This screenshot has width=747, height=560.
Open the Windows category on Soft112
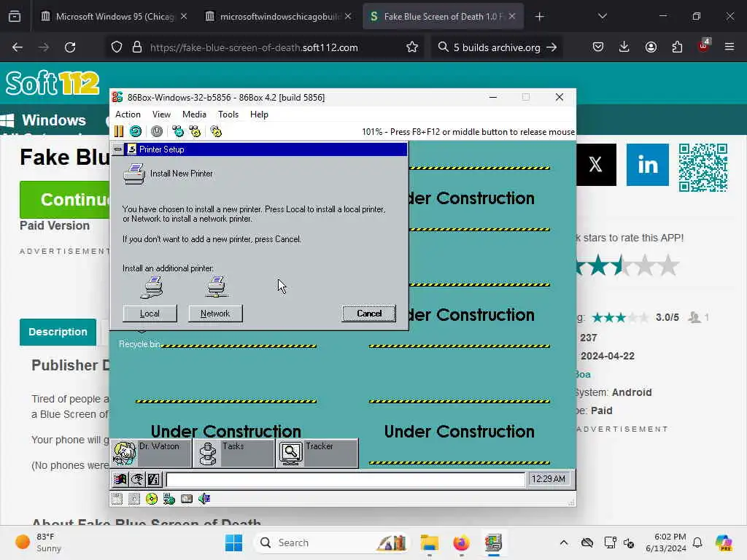coord(44,120)
